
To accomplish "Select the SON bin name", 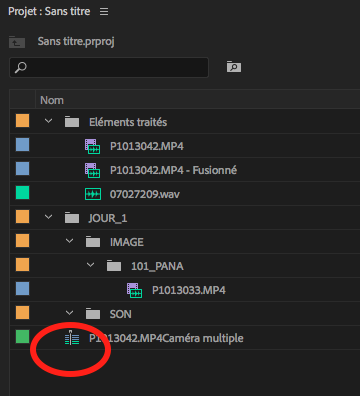I will pyautogui.click(x=120, y=314).
